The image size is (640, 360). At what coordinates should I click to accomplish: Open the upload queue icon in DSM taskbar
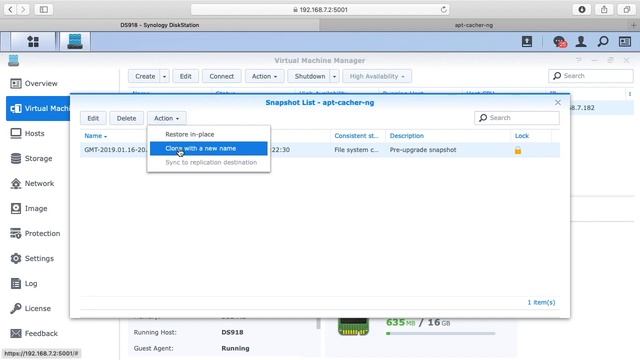tap(527, 41)
